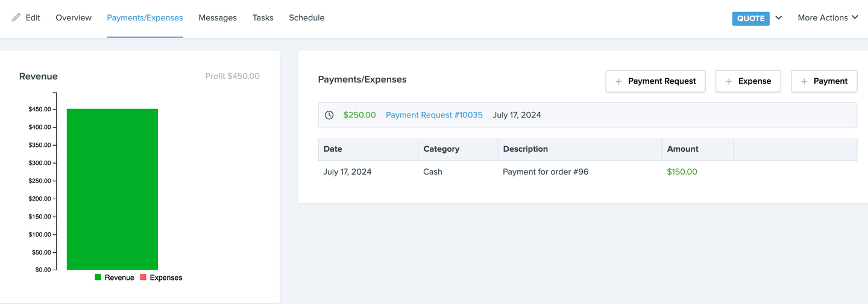The width and height of the screenshot is (868, 304).
Task: Open Payment Request #10035 link
Action: tap(434, 115)
